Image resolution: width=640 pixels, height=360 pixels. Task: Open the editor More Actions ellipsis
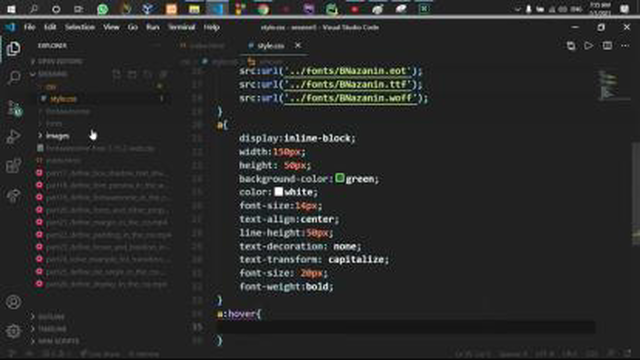click(x=625, y=46)
